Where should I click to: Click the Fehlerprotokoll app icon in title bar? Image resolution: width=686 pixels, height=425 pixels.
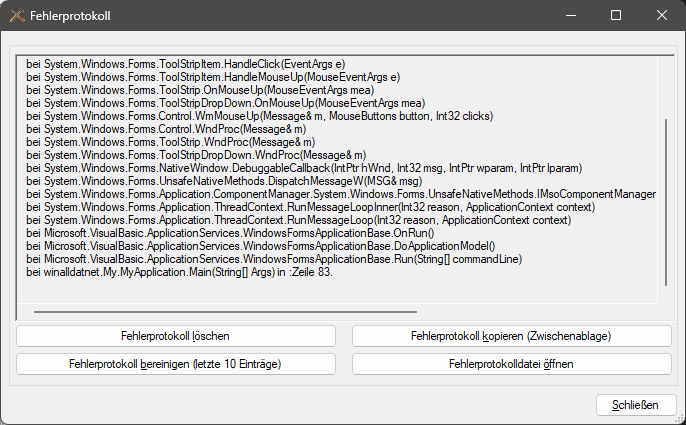(x=17, y=16)
